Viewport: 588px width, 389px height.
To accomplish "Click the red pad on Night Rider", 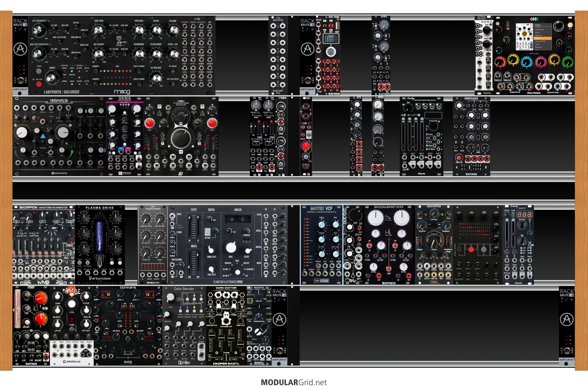I will pos(471,249).
